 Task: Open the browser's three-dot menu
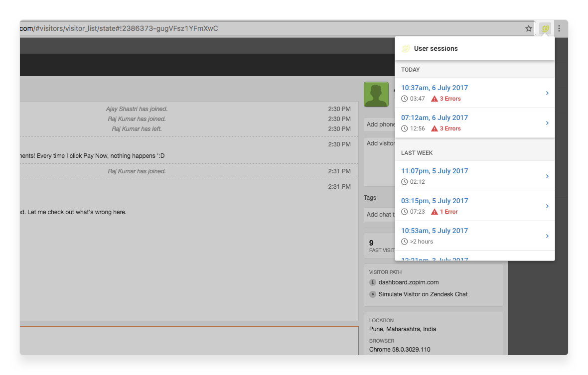tap(559, 28)
